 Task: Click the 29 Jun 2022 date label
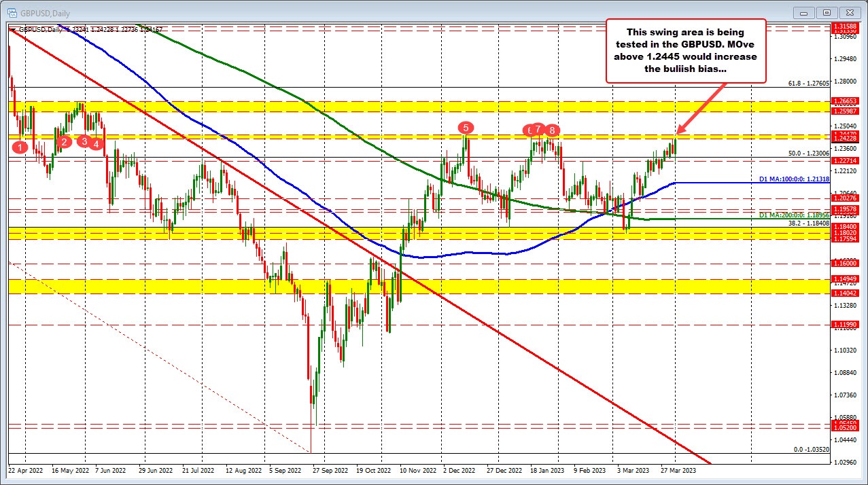[x=156, y=469]
